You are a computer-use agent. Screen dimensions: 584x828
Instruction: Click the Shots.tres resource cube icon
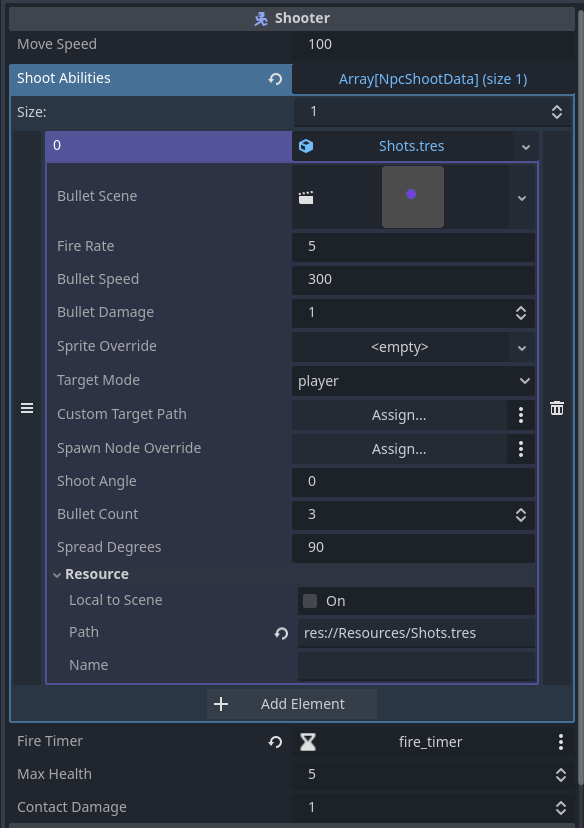click(306, 146)
